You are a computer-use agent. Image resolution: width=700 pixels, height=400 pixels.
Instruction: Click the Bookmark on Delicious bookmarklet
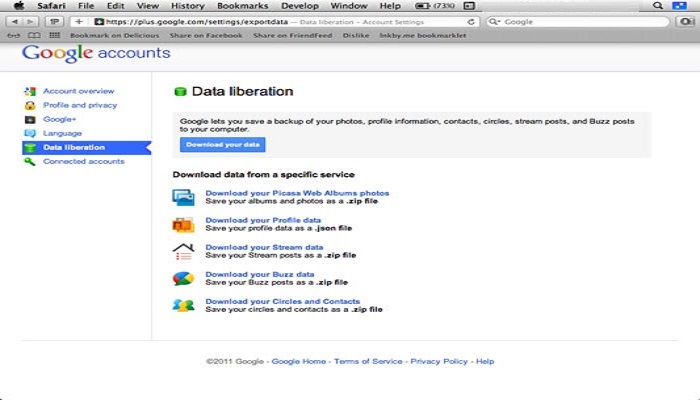[114, 35]
